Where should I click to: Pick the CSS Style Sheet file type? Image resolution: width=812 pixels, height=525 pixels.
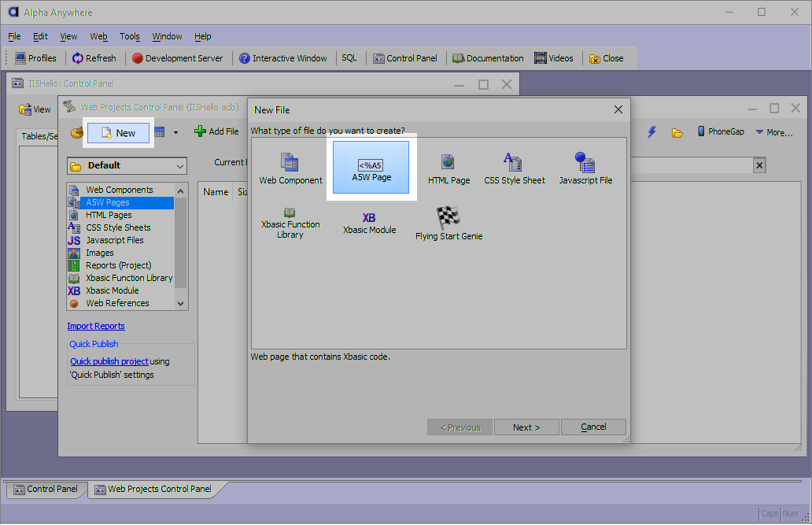click(x=515, y=169)
